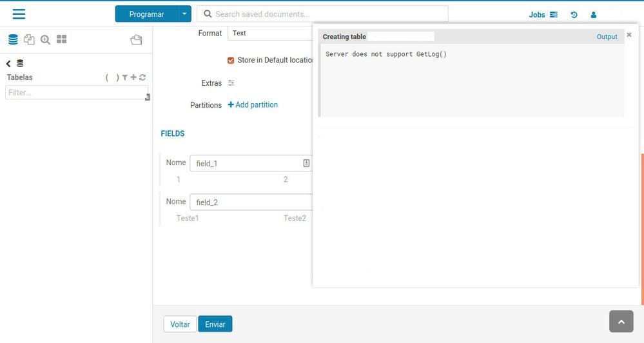Image resolution: width=644 pixels, height=343 pixels.
Task: Go back with the left chevron
Action: [8, 63]
